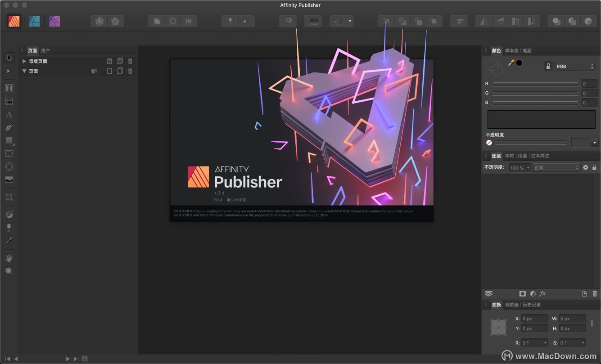Switch to the 历史记录 history tab
Image resolution: width=601 pixels, height=364 pixels.
click(x=531, y=305)
